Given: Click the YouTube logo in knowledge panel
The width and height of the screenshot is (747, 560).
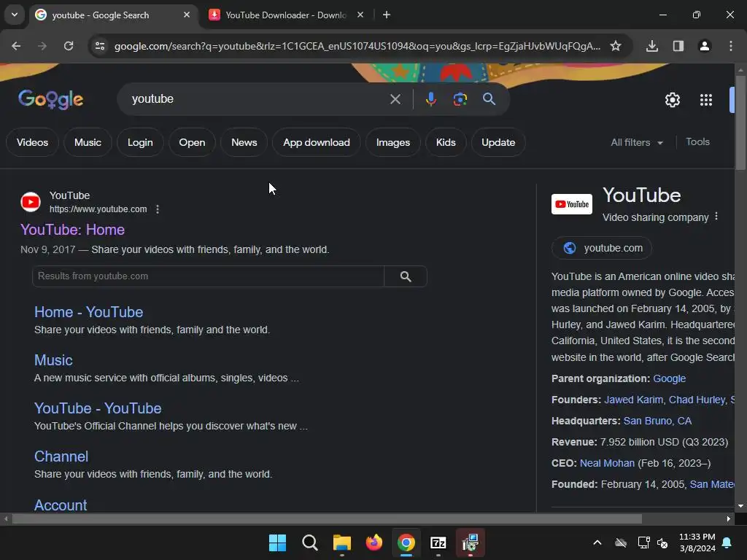Looking at the screenshot, I should point(572,204).
